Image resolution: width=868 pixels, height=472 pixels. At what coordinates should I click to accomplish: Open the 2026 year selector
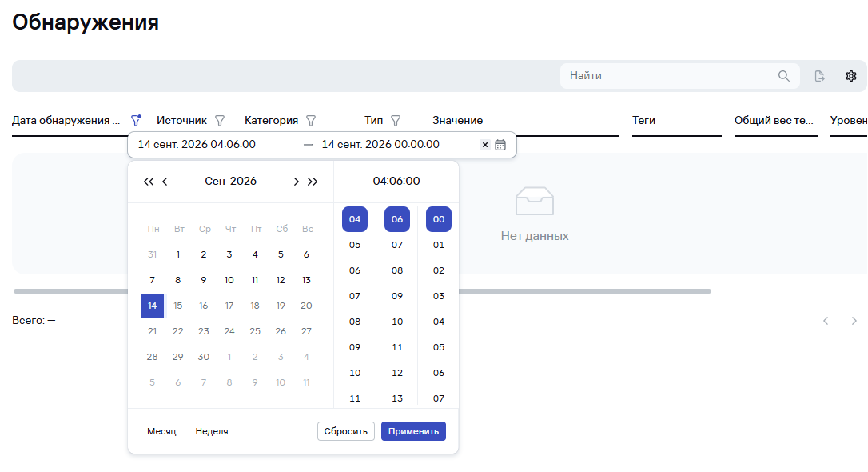click(x=244, y=181)
